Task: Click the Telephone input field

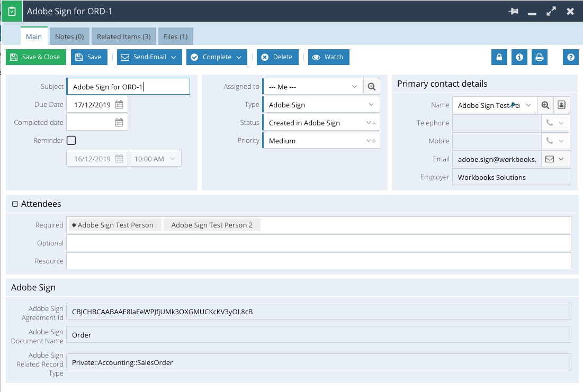Action: (x=497, y=123)
